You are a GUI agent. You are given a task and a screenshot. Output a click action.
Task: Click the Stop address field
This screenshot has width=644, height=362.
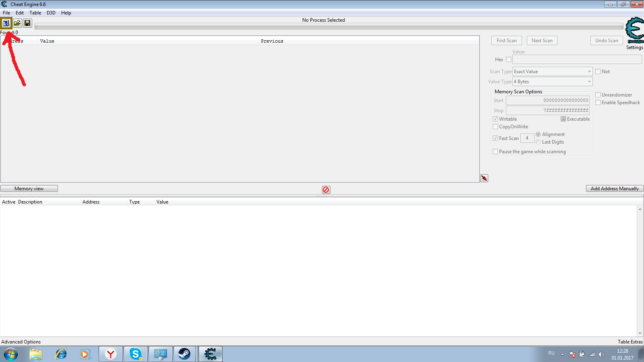click(548, 111)
